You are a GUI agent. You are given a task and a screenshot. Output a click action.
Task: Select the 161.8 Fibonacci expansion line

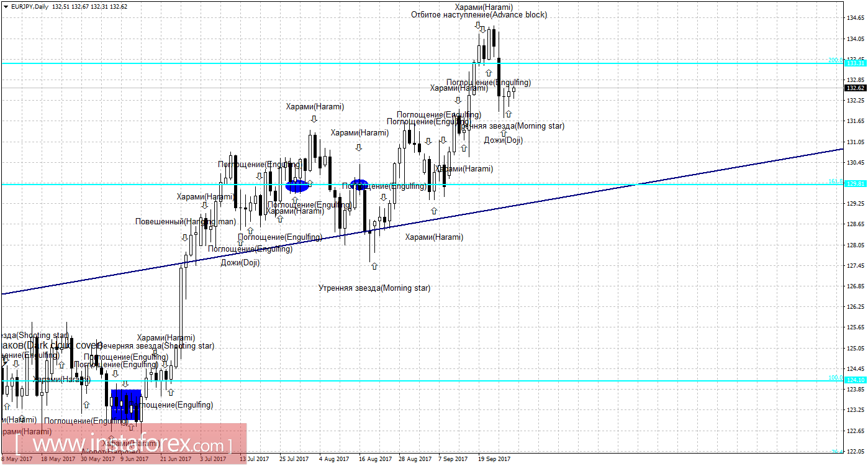[435, 184]
